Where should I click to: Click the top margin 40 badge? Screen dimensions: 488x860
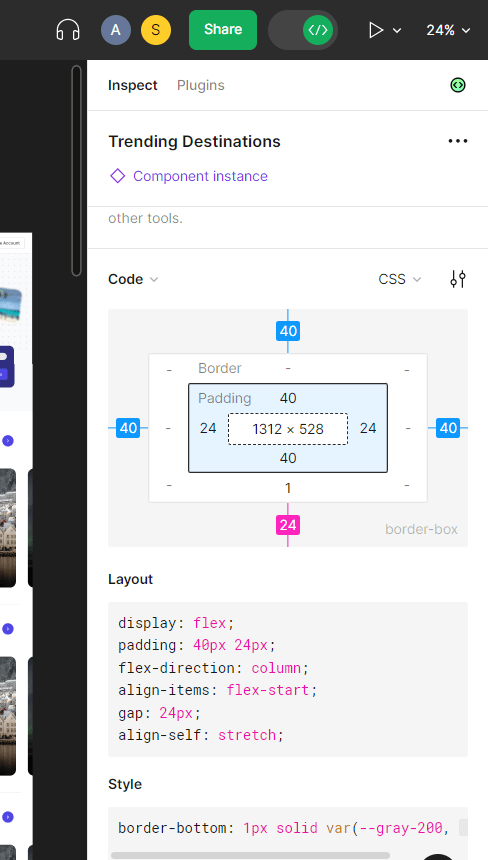tap(288, 331)
